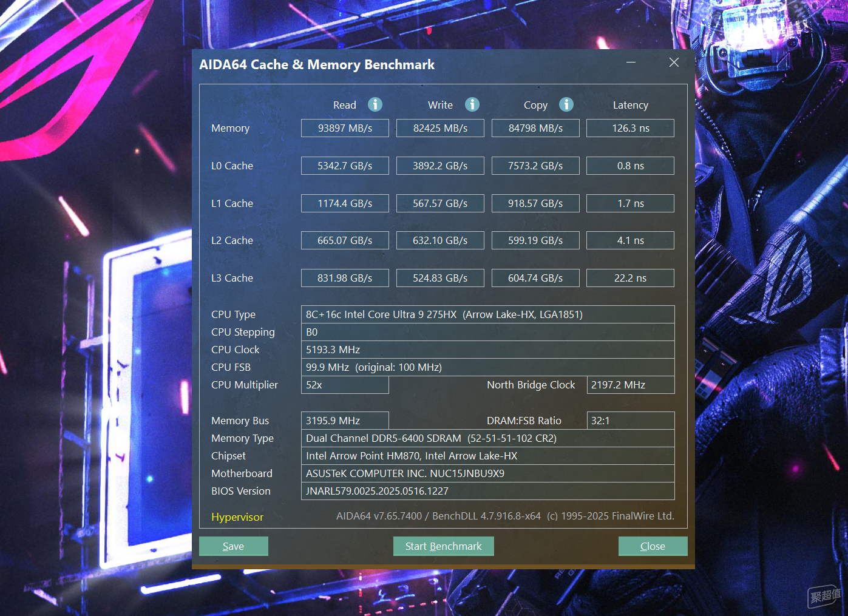Click the Memory row label
The width and height of the screenshot is (848, 616).
tap(230, 128)
